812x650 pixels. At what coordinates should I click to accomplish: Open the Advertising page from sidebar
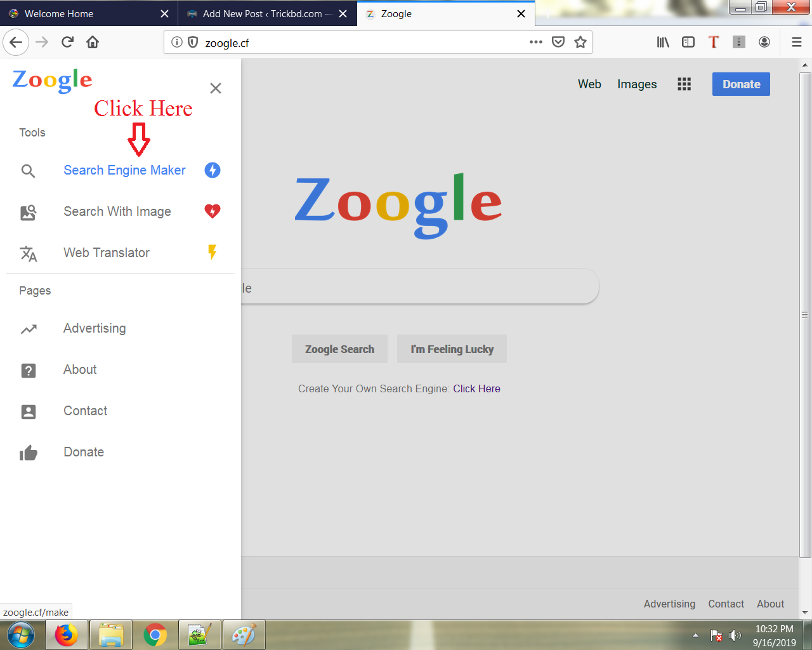pos(95,328)
